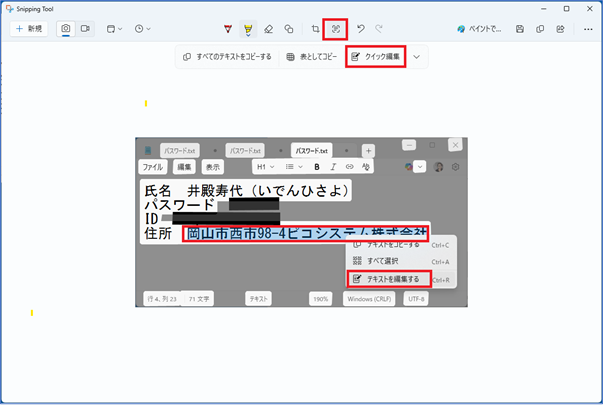
Task: Open the delay timer dropdown
Action: 144,29
